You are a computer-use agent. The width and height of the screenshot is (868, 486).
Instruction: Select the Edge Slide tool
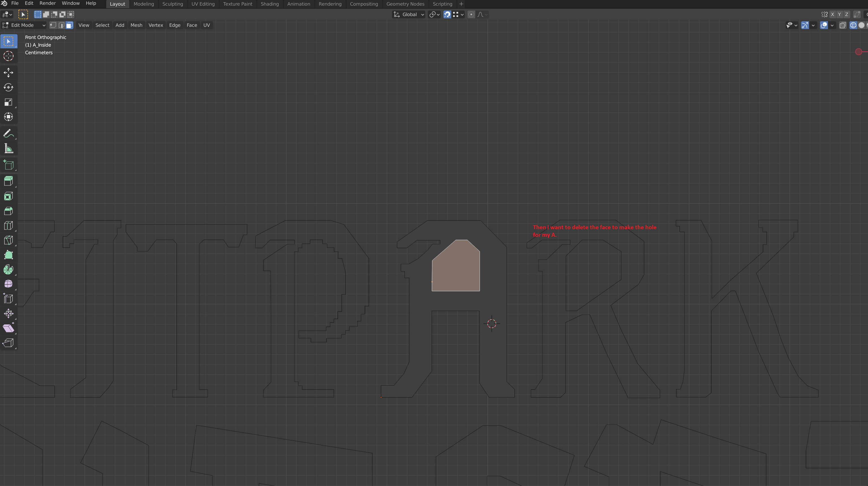coord(8,299)
